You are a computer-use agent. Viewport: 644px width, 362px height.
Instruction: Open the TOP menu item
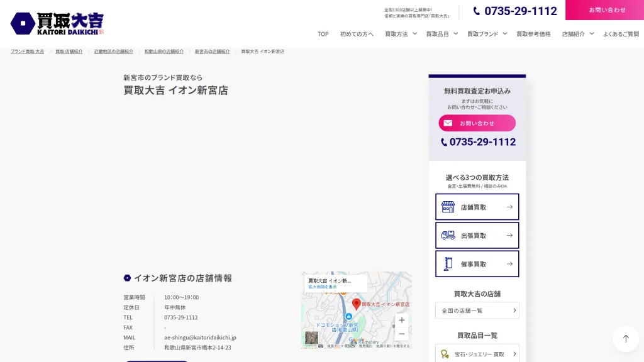[323, 34]
